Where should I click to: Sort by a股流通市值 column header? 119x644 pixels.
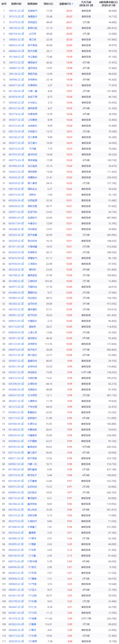coord(108,3)
